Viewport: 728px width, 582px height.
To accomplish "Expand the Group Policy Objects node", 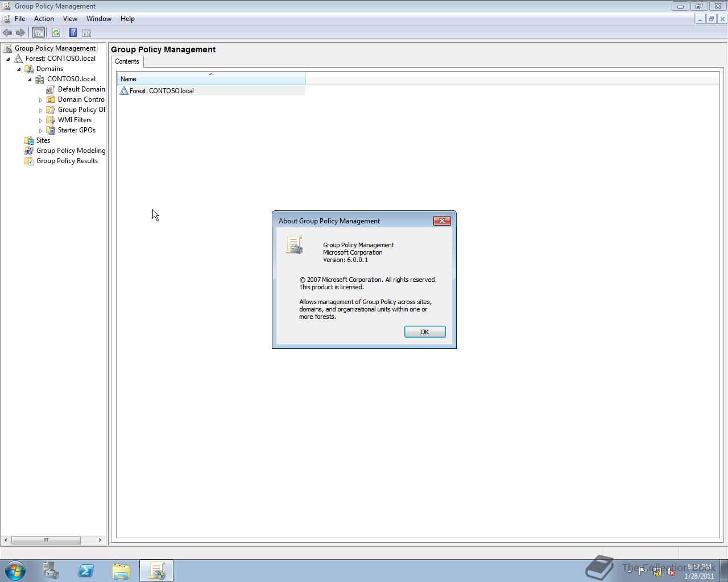I will click(40, 110).
